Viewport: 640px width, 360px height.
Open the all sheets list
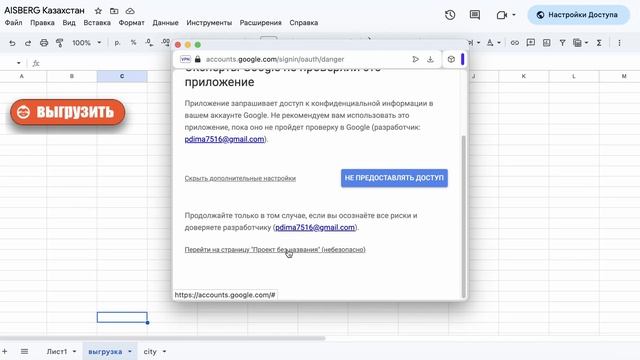tap(24, 351)
